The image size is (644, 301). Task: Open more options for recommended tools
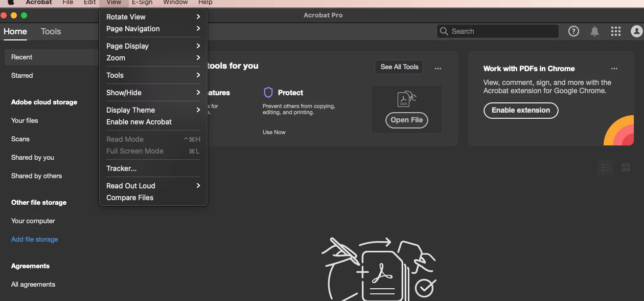pyautogui.click(x=438, y=68)
